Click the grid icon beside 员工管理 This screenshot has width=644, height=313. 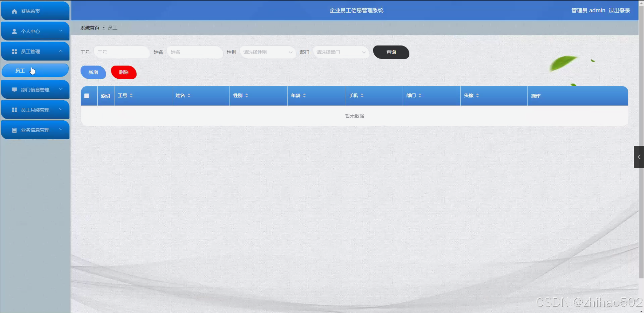[x=14, y=52]
